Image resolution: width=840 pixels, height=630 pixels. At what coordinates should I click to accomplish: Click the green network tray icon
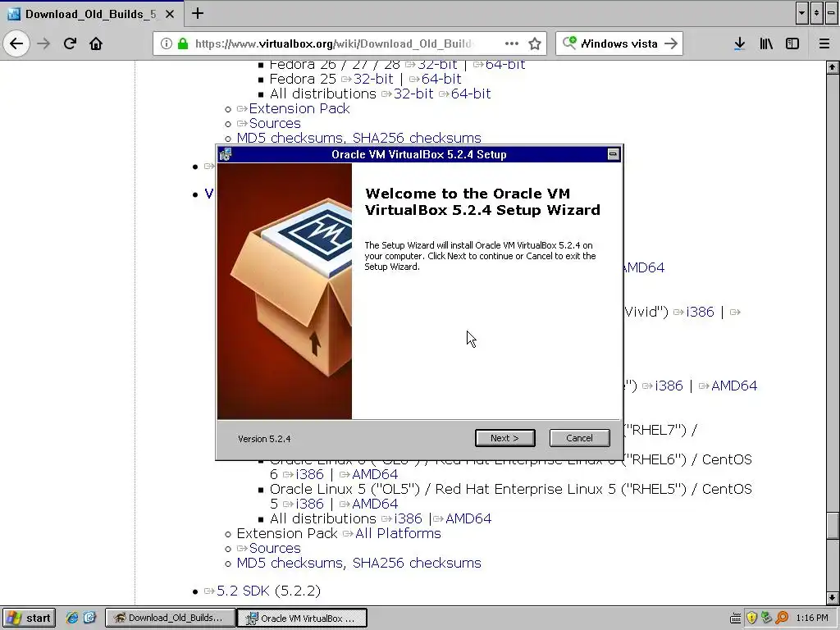(x=767, y=619)
